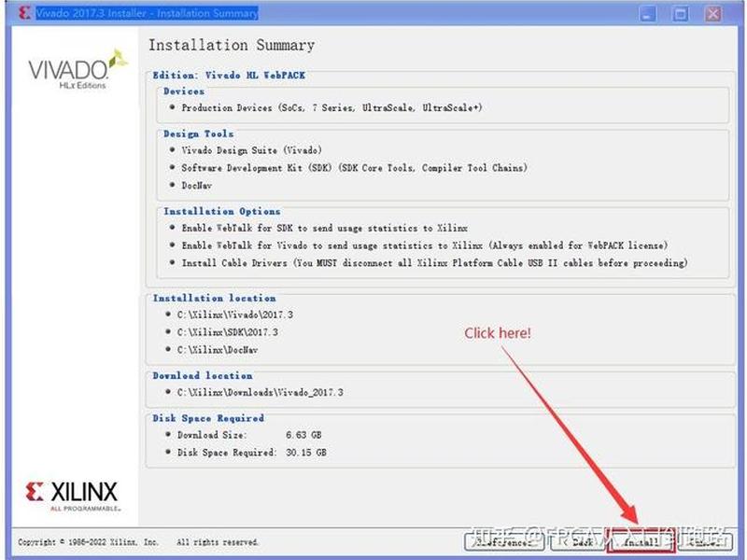Screen dimensions: 747x560
Task: Click the 'Software Development Kit (SDK)' line
Action: [x=355, y=168]
